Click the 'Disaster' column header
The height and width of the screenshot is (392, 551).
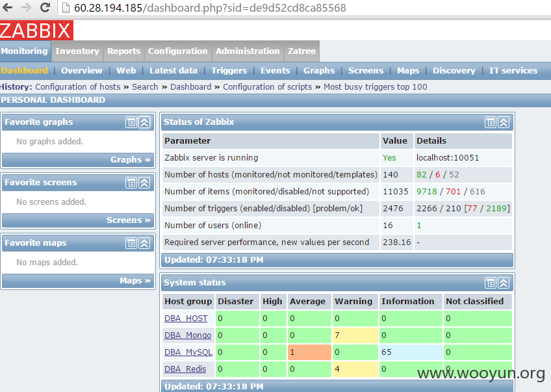[238, 301]
